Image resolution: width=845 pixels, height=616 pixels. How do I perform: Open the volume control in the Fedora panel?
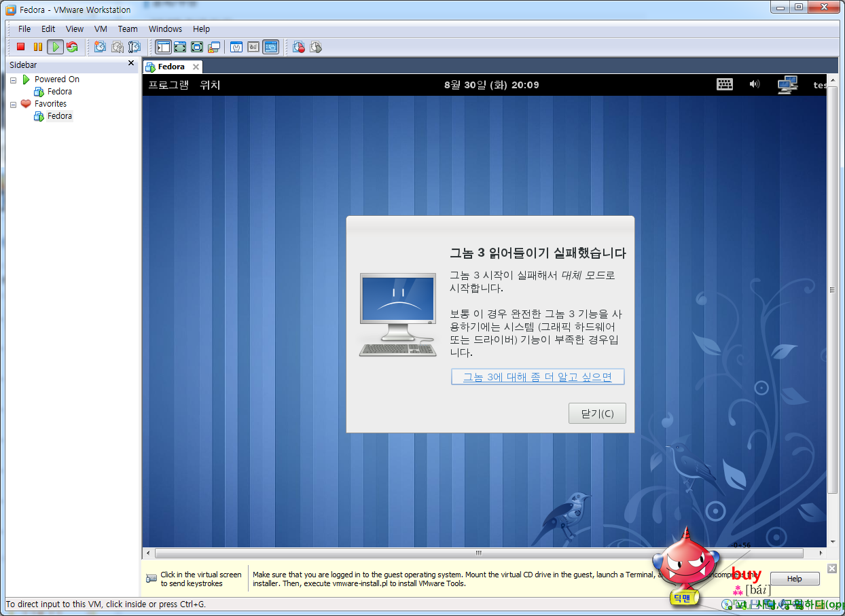755,84
